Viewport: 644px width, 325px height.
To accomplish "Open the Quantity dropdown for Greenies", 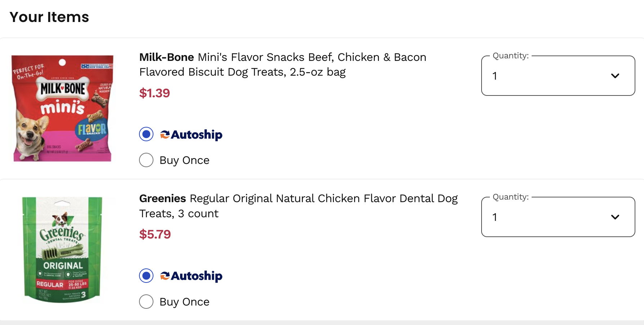I will [558, 217].
